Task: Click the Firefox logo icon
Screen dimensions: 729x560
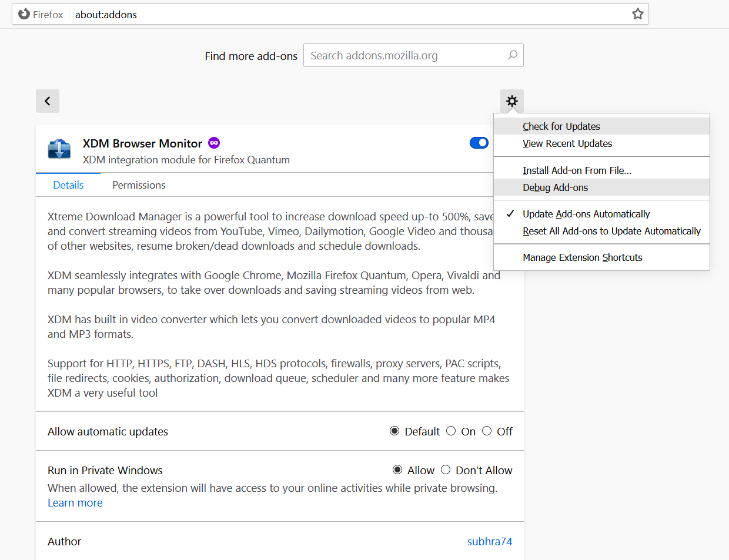Action: (x=23, y=14)
